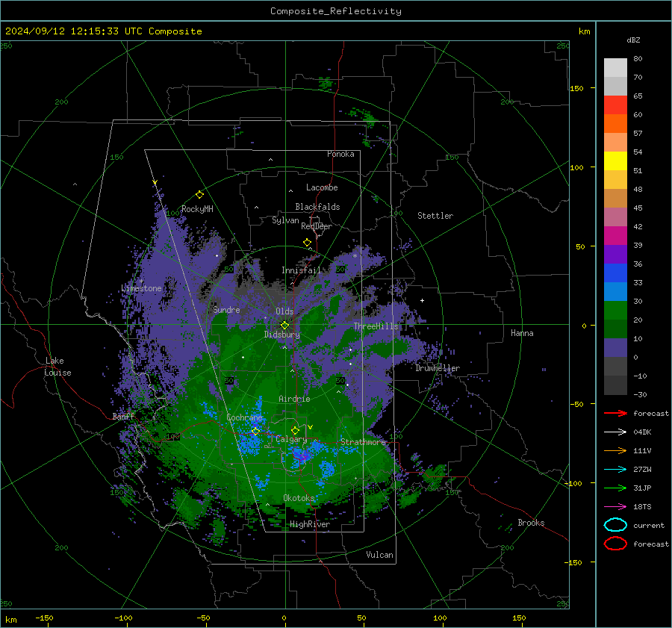Image resolution: width=672 pixels, height=628 pixels.
Task: Click the slate purple 0–10 dBZ swatch
Action: pyautogui.click(x=615, y=348)
